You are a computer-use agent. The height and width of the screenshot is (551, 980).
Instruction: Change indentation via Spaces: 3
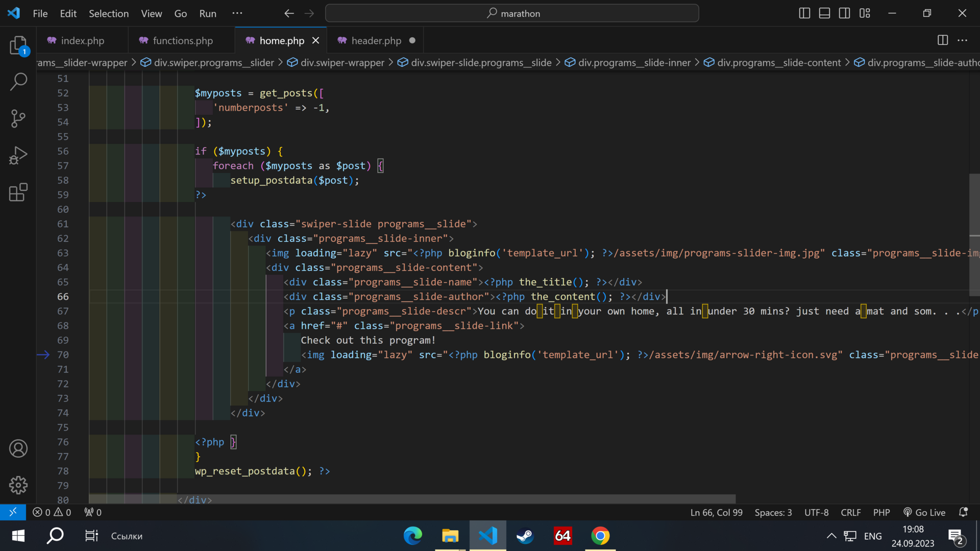point(773,512)
